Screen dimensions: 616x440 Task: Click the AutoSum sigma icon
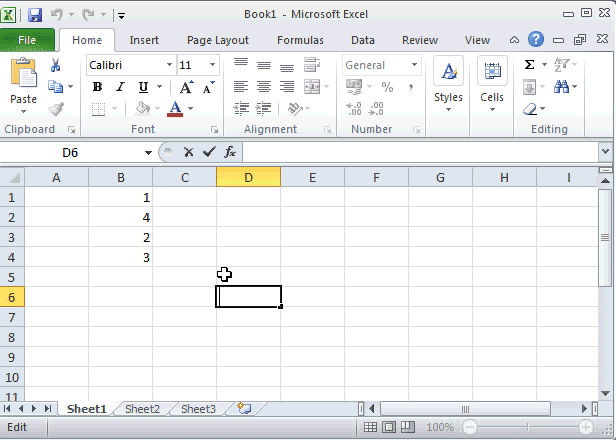529,65
